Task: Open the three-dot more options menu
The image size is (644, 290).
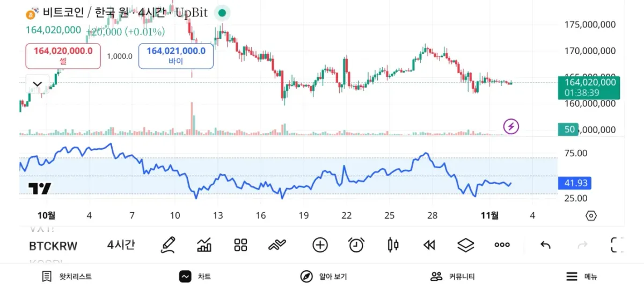Action: pyautogui.click(x=502, y=245)
